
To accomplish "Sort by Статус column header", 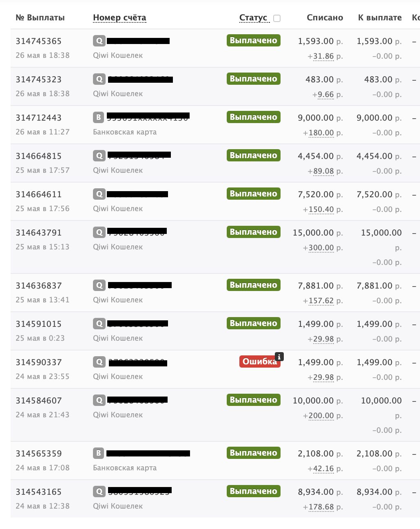I will coord(253,18).
